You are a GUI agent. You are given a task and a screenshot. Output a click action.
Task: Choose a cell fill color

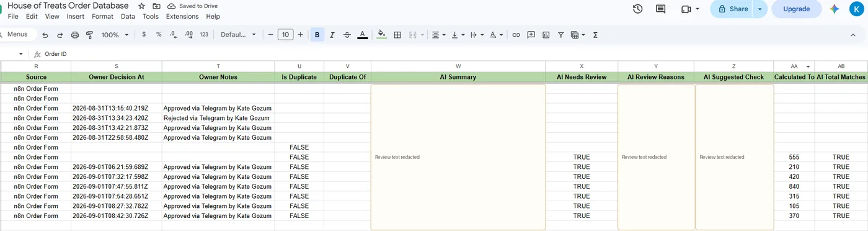click(x=381, y=35)
